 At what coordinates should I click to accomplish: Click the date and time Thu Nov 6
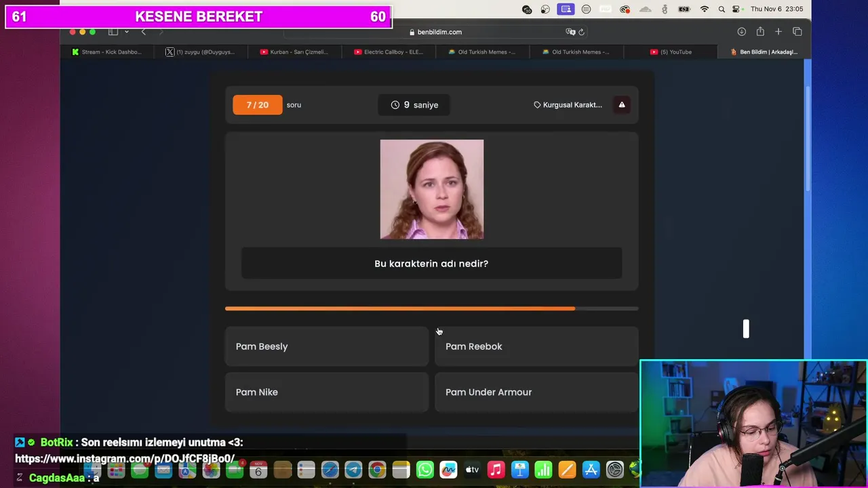tap(776, 9)
